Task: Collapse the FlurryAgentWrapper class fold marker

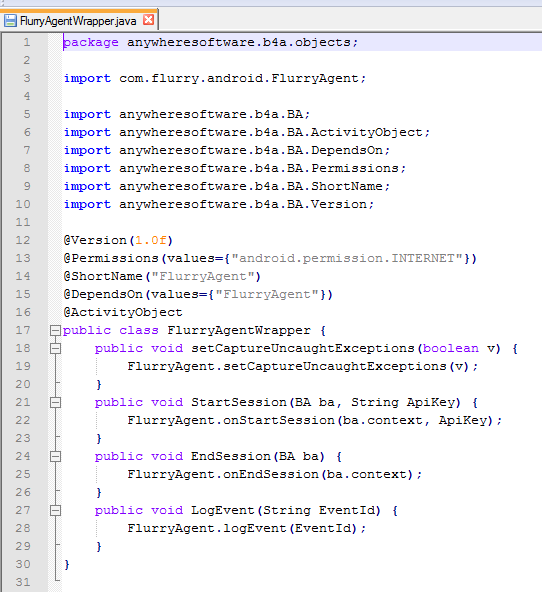Action: pyautogui.click(x=55, y=331)
